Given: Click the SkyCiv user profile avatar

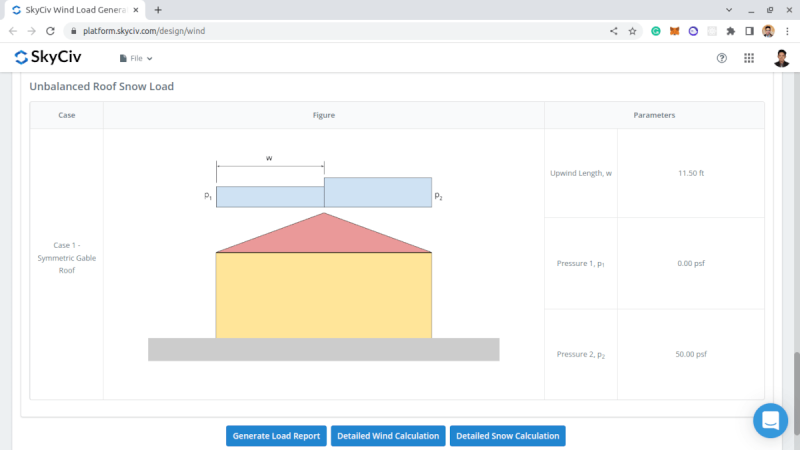Looking at the screenshot, I should click(x=781, y=58).
